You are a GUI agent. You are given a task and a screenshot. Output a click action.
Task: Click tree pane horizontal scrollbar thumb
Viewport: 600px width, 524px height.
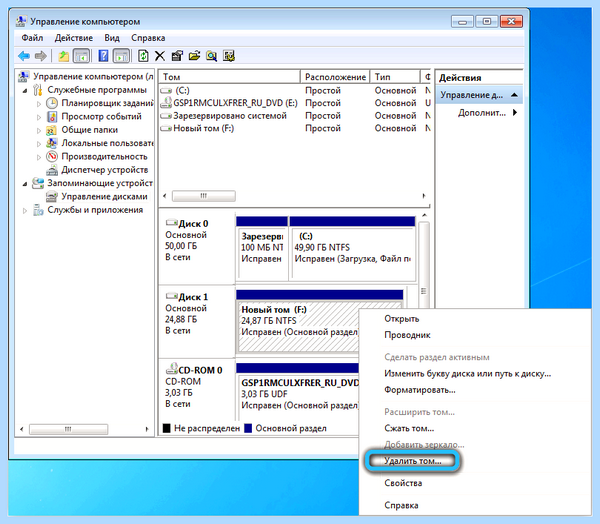coord(68,429)
